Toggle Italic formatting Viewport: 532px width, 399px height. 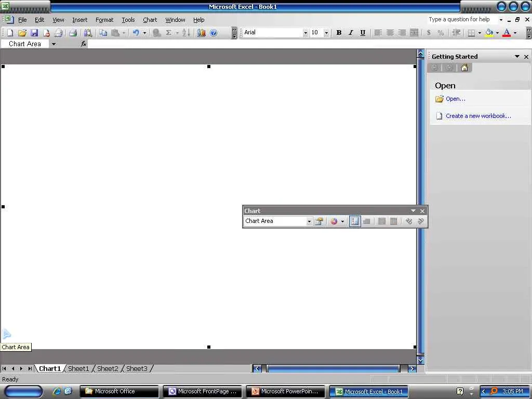point(351,33)
